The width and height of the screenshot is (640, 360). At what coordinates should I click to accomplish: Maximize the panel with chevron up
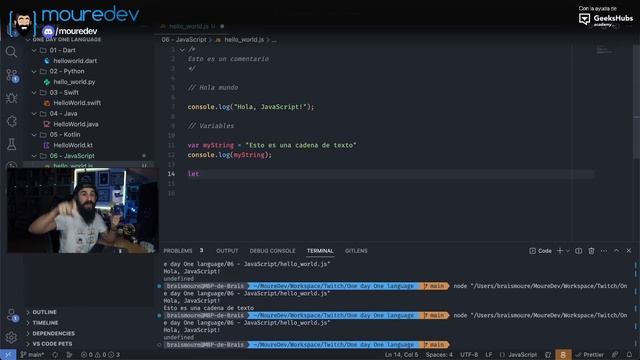(x=616, y=251)
